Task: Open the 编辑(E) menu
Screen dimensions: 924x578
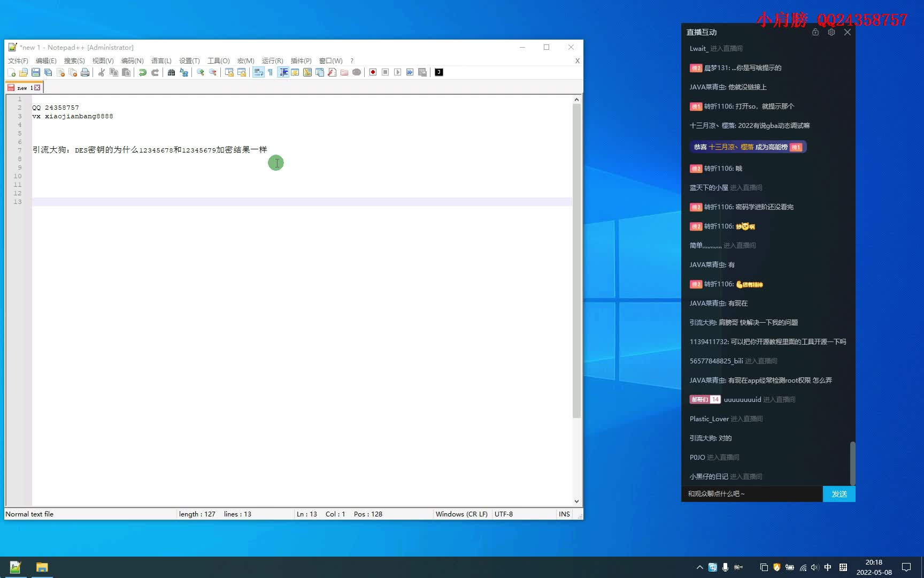Action: click(46, 60)
